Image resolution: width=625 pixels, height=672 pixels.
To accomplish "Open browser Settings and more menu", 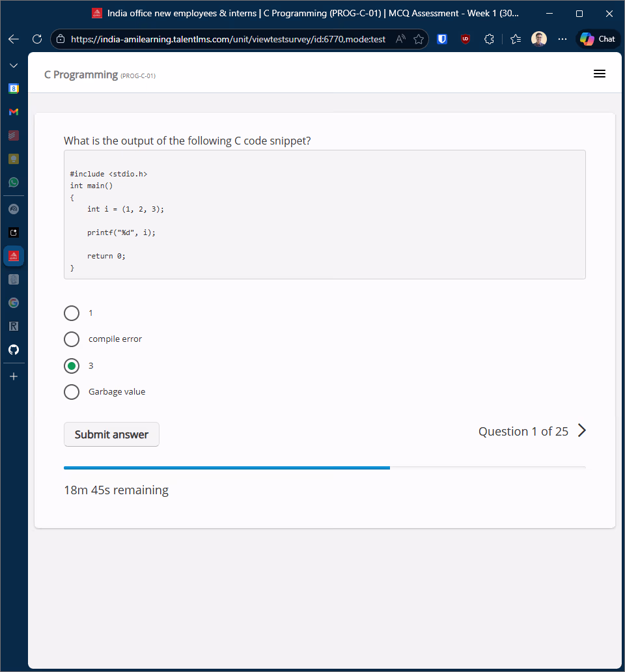I will pyautogui.click(x=562, y=39).
